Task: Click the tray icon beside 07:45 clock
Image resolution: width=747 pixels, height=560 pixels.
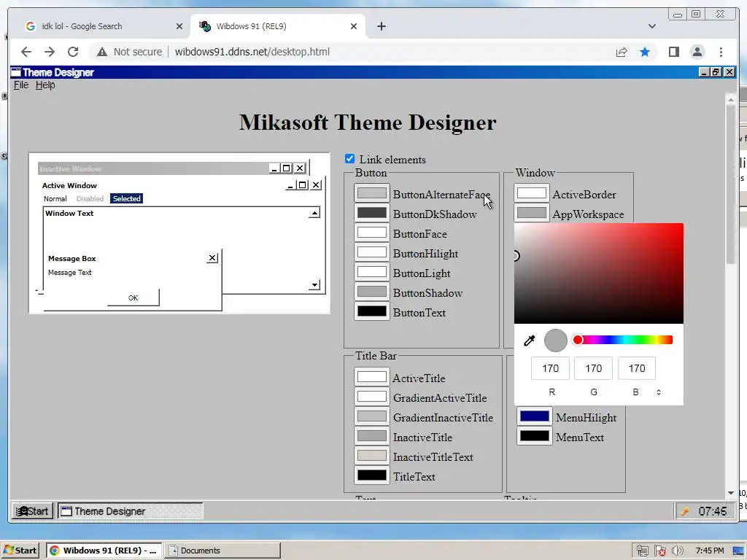Action: [684, 511]
